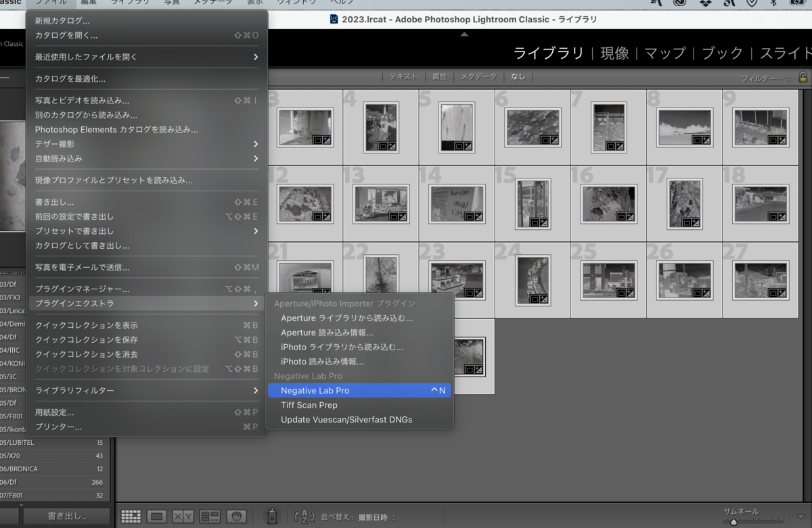The width and height of the screenshot is (812, 528).
Task: Open the フィルター preset dropdown
Action: [x=767, y=78]
